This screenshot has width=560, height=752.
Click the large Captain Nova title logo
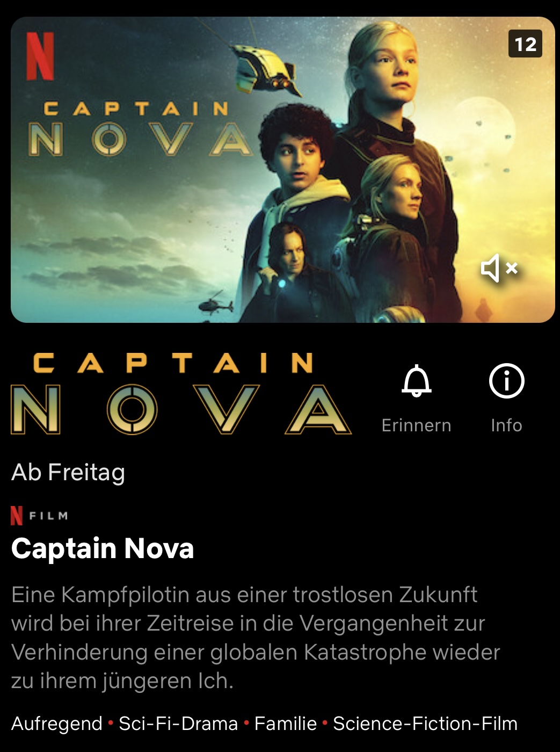coord(181,393)
